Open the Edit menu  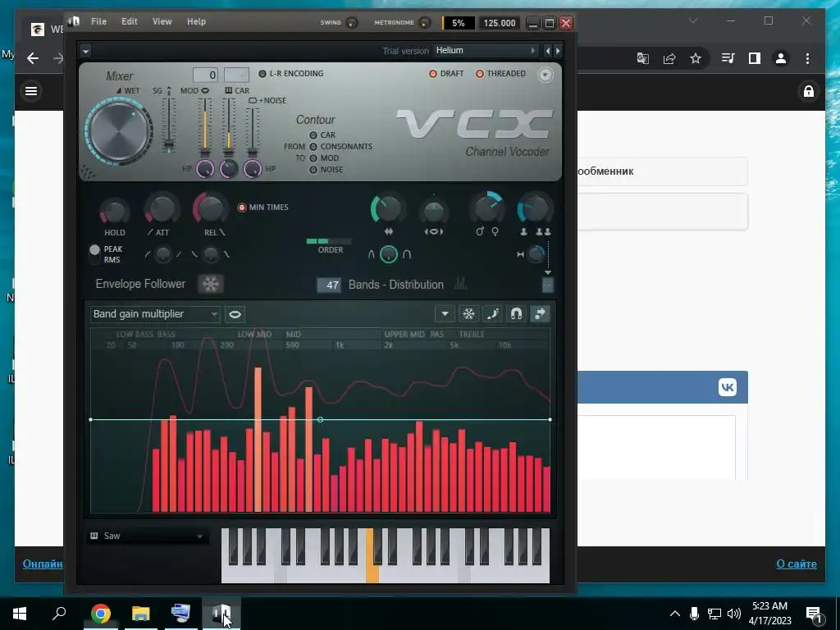pos(129,21)
